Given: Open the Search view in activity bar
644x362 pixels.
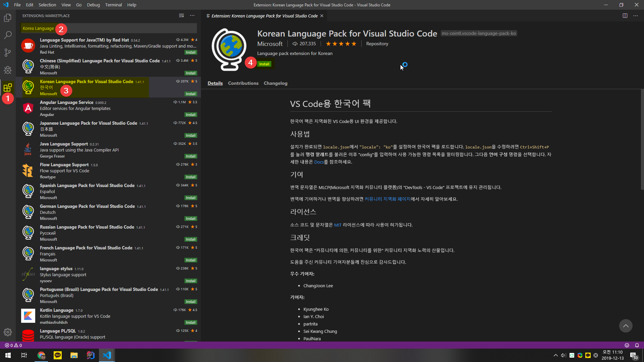Looking at the screenshot, I should (x=8, y=35).
